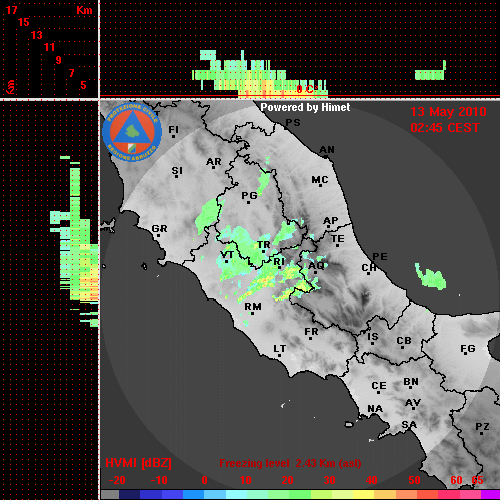Click the PZ city marker
The image size is (500, 500).
tap(482, 428)
